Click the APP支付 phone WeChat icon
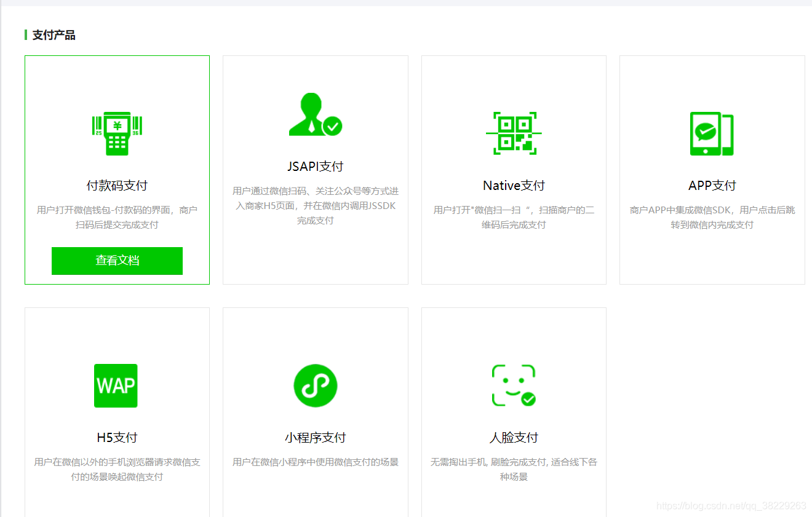The image size is (812, 517). (x=712, y=133)
